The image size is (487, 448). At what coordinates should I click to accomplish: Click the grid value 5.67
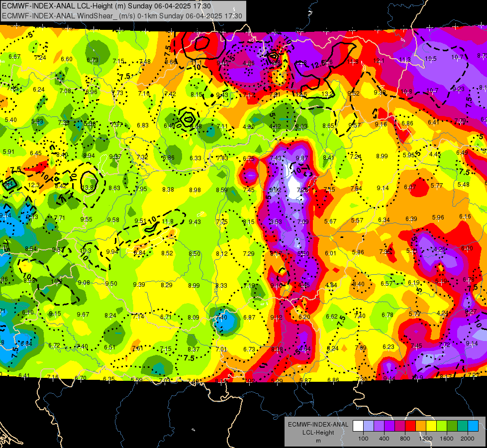click(330, 221)
